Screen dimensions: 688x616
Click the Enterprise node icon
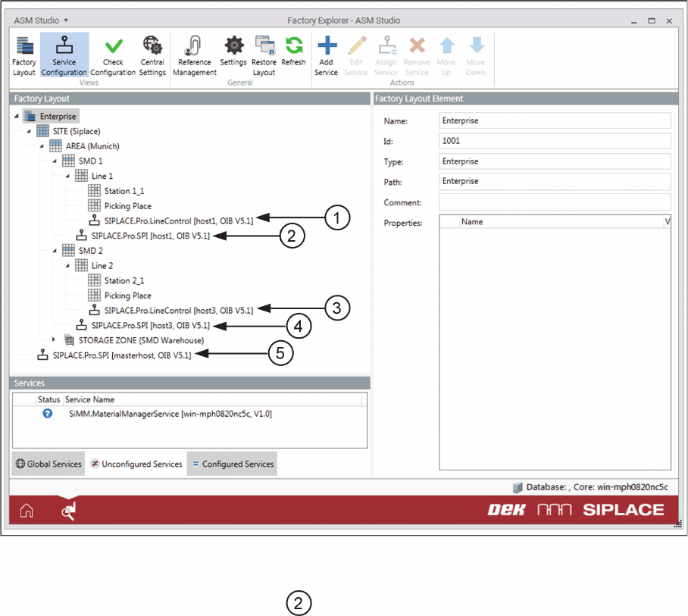(x=30, y=116)
